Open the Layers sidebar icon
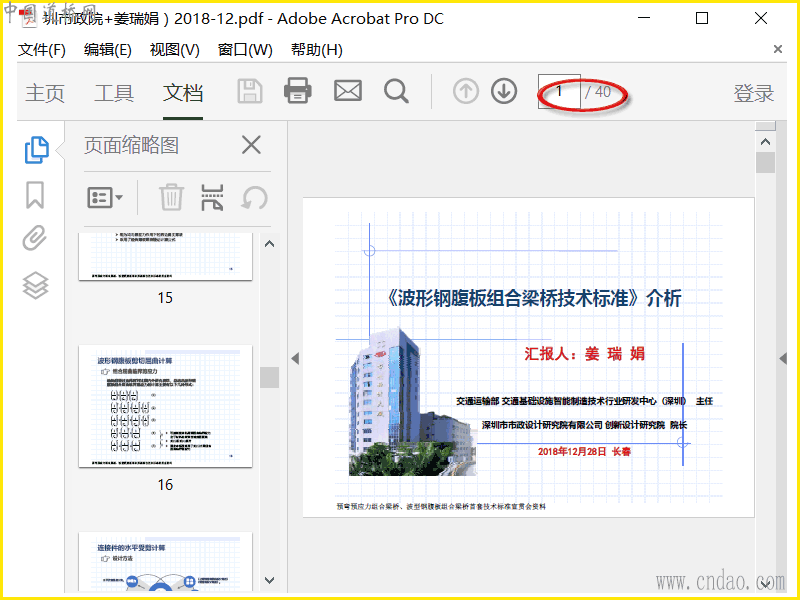The width and height of the screenshot is (800, 600). (35, 285)
